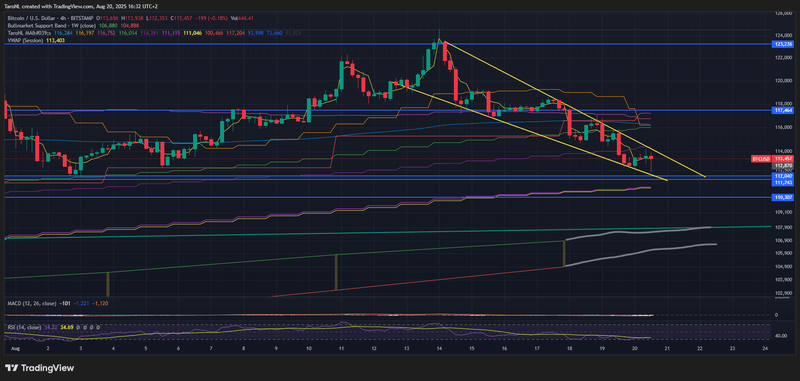Click date 20 on the time axis
The width and height of the screenshot is (800, 381).
(634, 348)
